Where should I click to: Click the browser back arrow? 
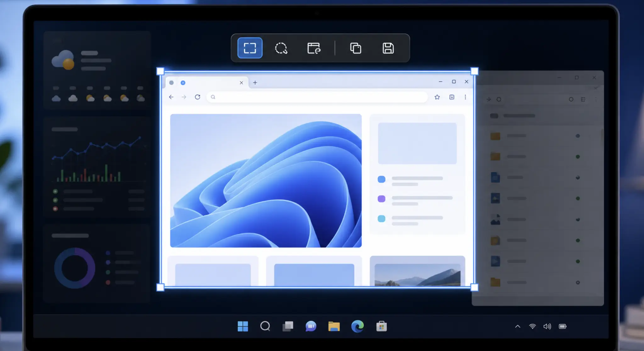[x=171, y=97]
